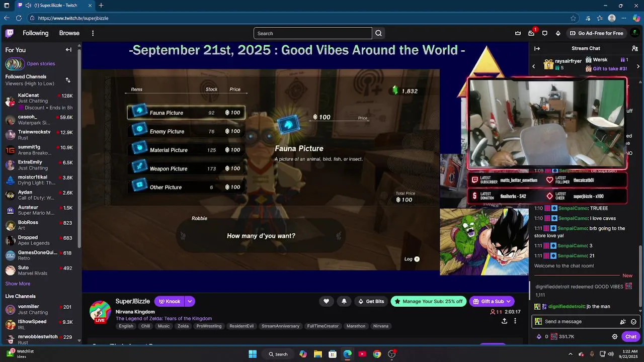Click the Get Bits button
The image size is (644, 362).
371,301
